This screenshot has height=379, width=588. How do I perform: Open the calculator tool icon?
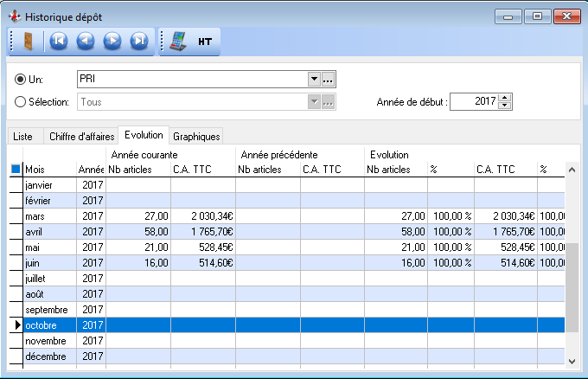(x=179, y=41)
